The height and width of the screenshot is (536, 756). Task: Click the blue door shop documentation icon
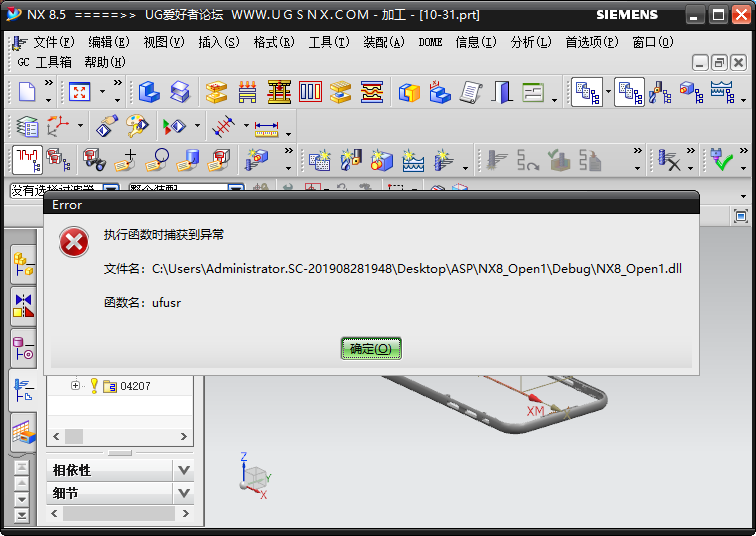pyautogui.click(x=502, y=92)
